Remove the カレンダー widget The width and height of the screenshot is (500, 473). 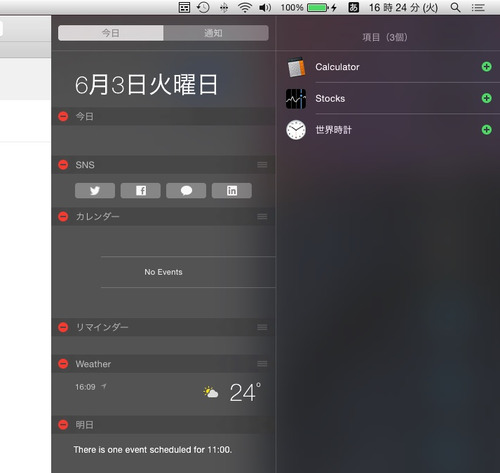(63, 217)
